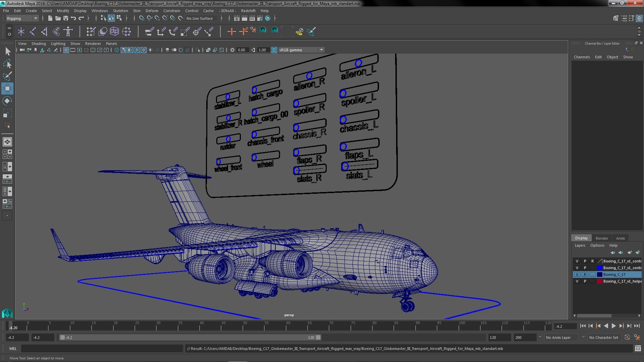
Task: Click create layer from selected icon
Action: 638,252
